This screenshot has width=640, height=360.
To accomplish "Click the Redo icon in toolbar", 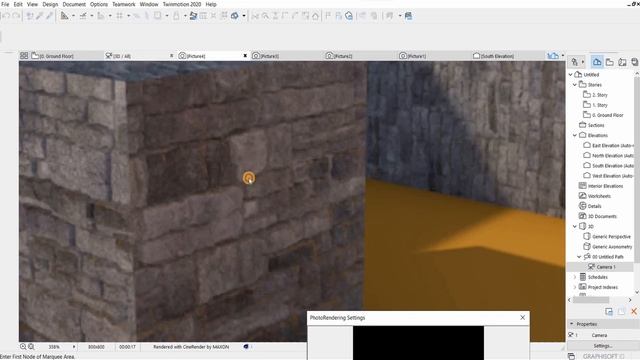I will tap(16, 16).
